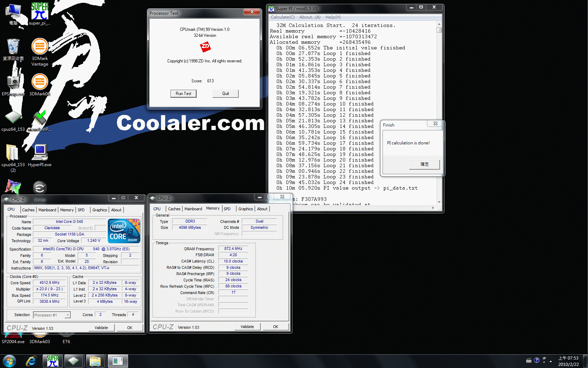The width and height of the screenshot is (588, 368).
Task: Open About...(A) menu in Super PI
Action: pyautogui.click(x=310, y=17)
